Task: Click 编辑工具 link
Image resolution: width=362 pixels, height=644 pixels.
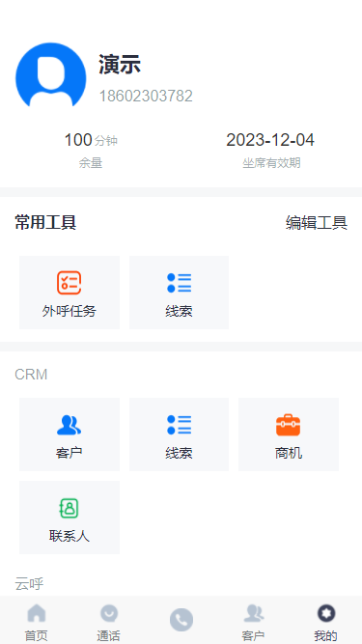Action: pos(317,223)
